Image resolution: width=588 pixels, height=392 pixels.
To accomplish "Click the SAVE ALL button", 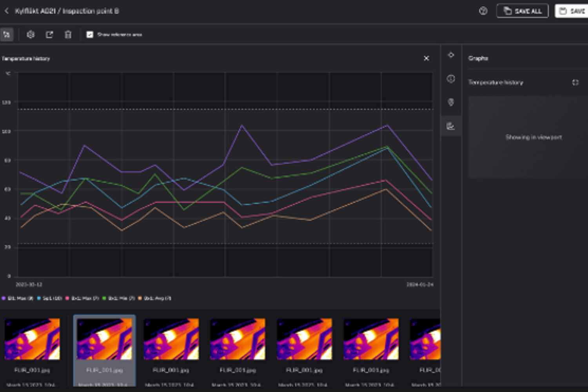I will (x=522, y=11).
